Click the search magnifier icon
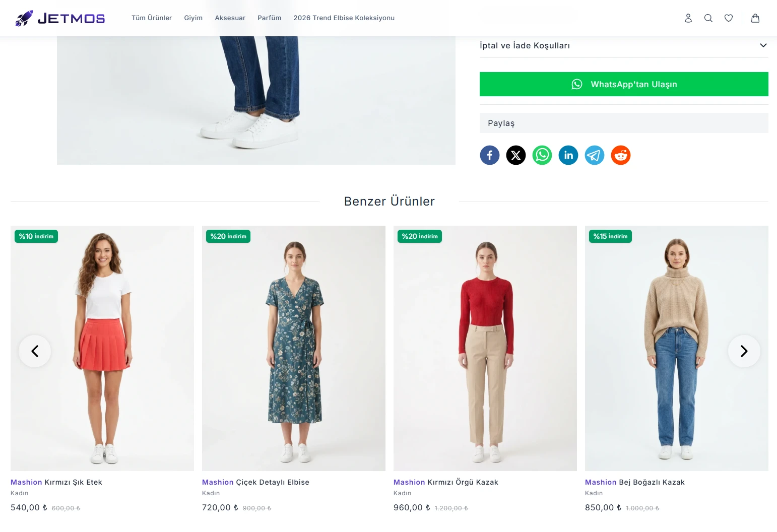Image resolution: width=777 pixels, height=532 pixels. coord(708,18)
